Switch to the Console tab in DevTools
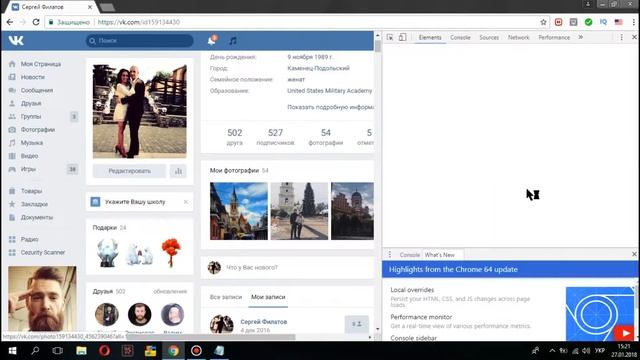This screenshot has height=360, width=640. click(460, 37)
